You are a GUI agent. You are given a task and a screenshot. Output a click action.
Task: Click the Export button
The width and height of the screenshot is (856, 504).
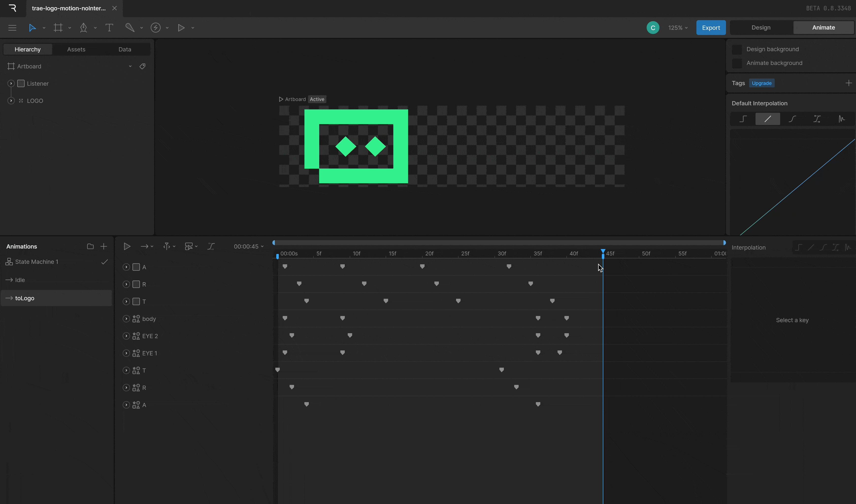710,28
